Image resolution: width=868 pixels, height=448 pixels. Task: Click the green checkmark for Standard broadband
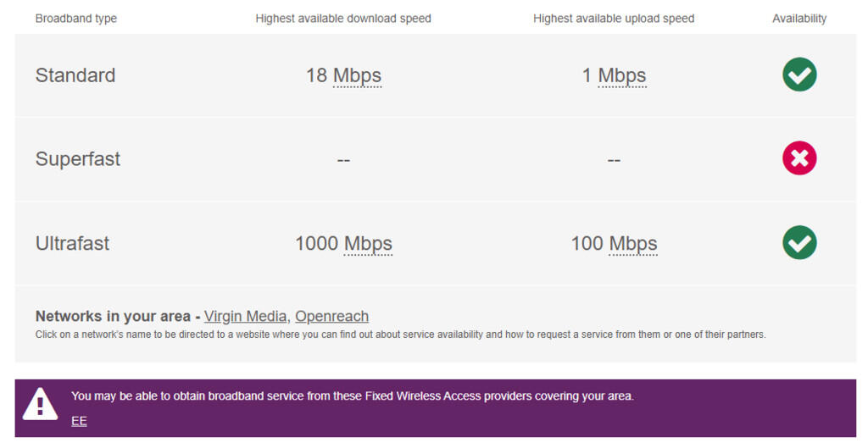[799, 75]
